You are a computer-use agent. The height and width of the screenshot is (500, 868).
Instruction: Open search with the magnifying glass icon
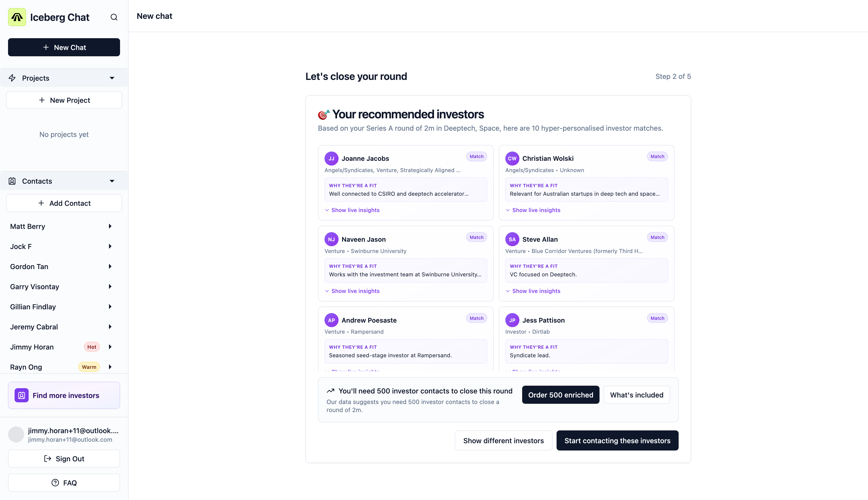pos(114,17)
